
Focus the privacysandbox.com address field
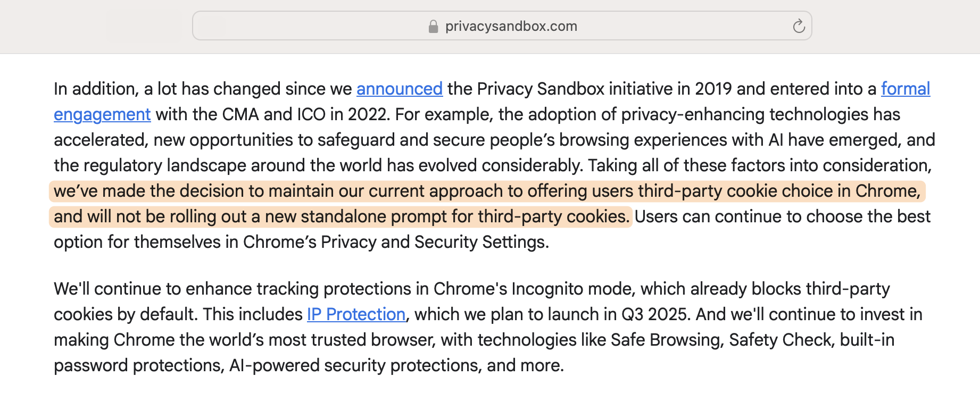502,26
